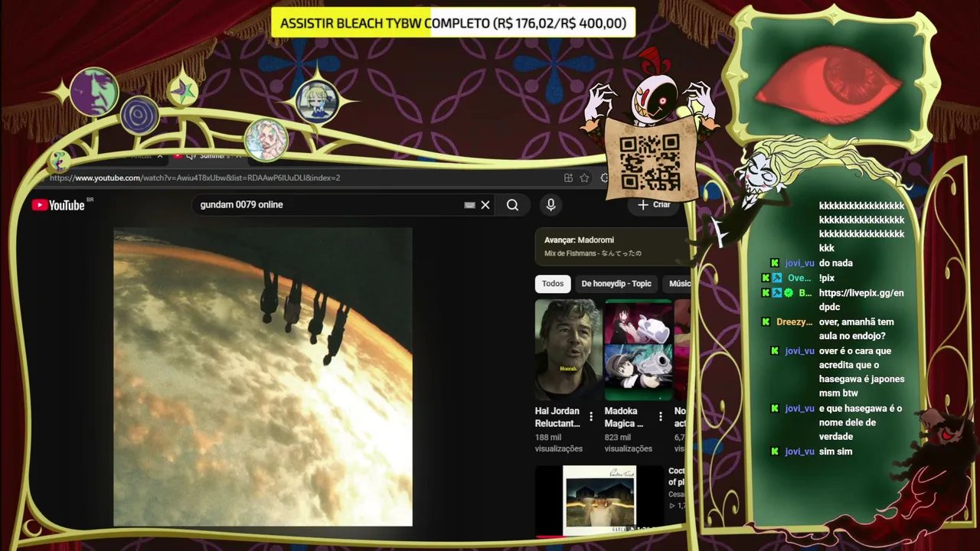Click jovi_vu username beside "sim sim"
Viewport: 980px width, 551px height.
[799, 452]
